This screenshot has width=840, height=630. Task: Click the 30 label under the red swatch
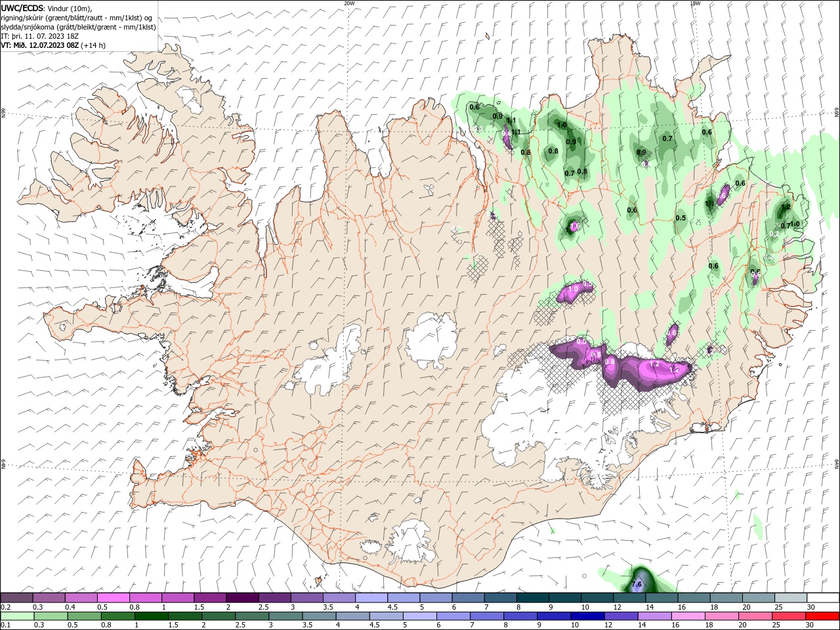click(811, 625)
